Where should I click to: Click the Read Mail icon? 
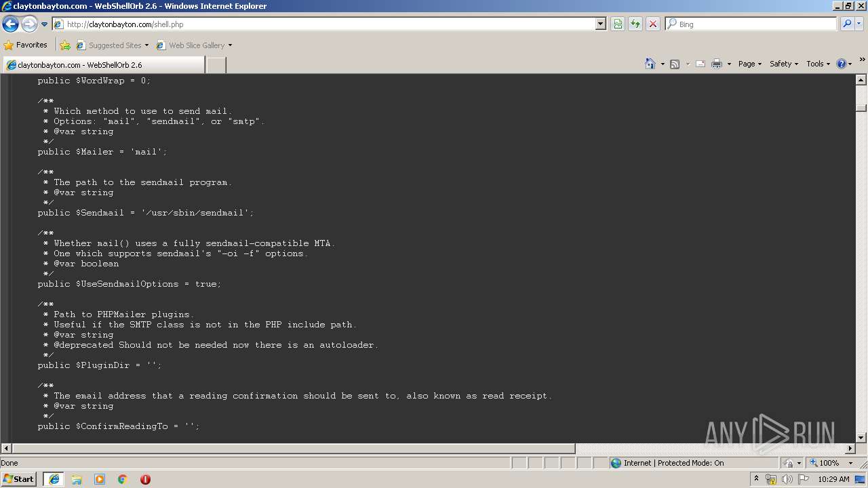pyautogui.click(x=701, y=64)
